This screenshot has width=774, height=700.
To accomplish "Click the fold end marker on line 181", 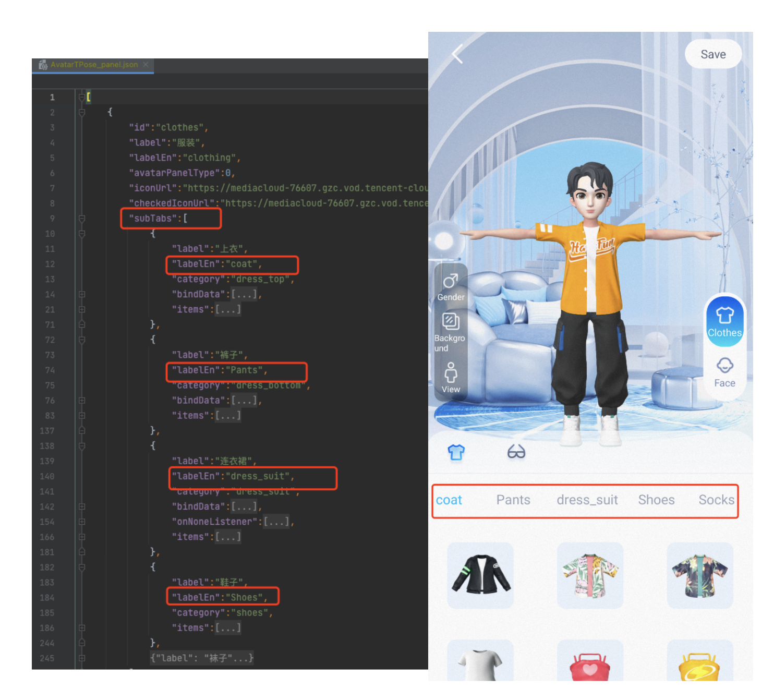I will tap(81, 552).
